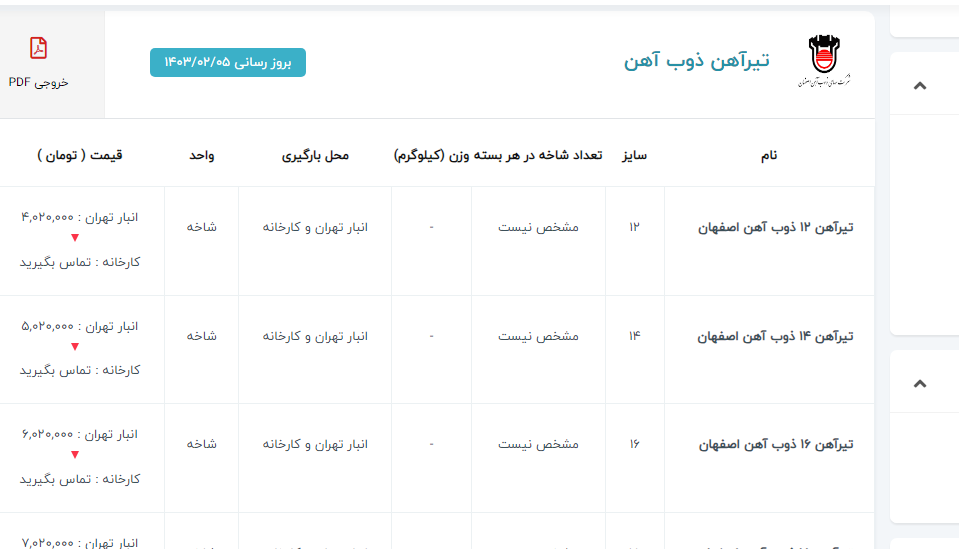The height and width of the screenshot is (549, 959).
Task: Click red down arrow under ۶,۰۲۰,۰۰۰ price
Action: pos(74,456)
